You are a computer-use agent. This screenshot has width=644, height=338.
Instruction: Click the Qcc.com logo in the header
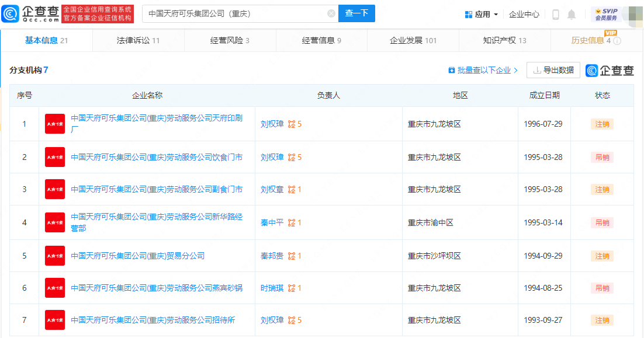pyautogui.click(x=30, y=13)
